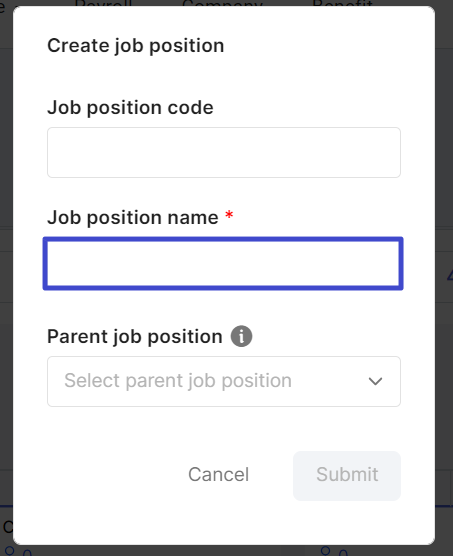Click the Submit button
Screen dimensions: 453x556
[347, 476]
